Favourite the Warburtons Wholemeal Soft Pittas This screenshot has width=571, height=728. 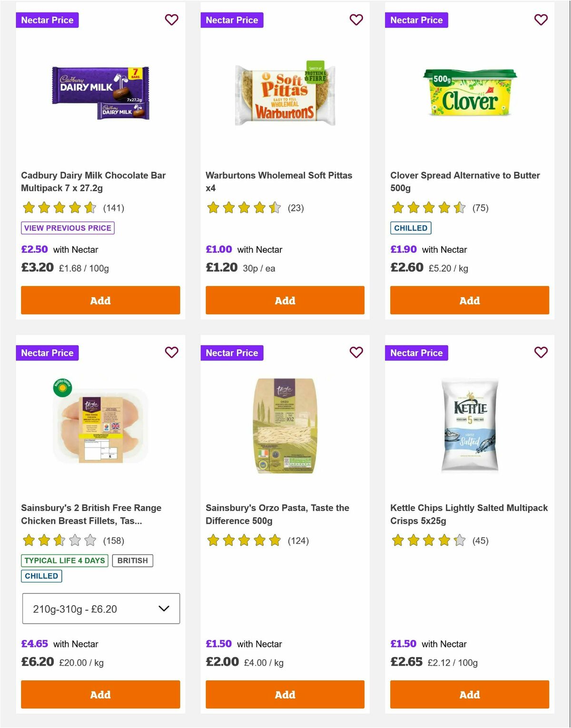point(356,20)
